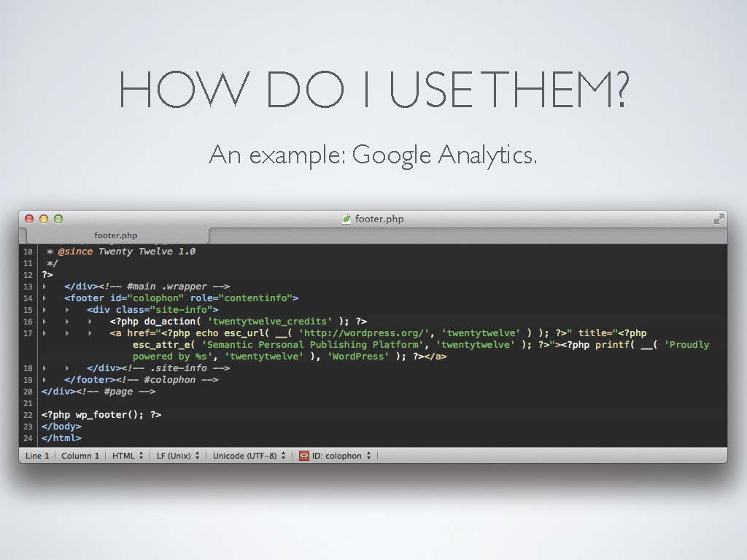Screen dimensions: 747x560
Task: Place cursor on the wp_footer() function call
Action: click(x=109, y=415)
